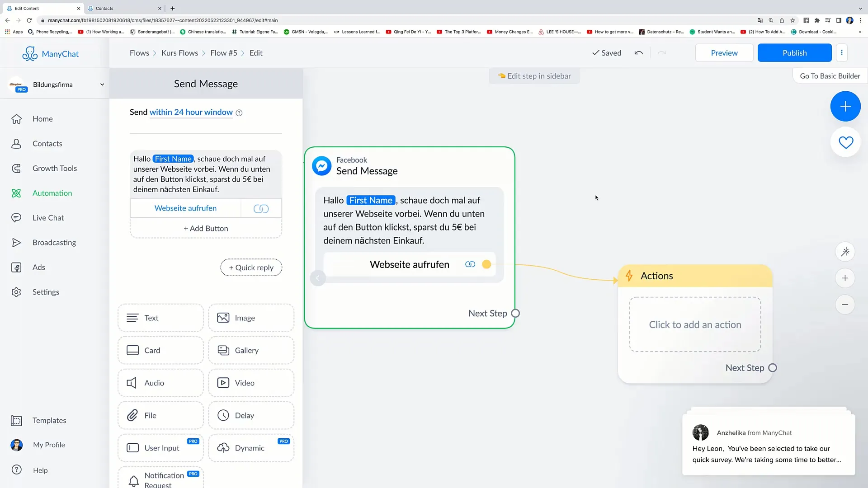Add a Quick reply

(x=251, y=267)
